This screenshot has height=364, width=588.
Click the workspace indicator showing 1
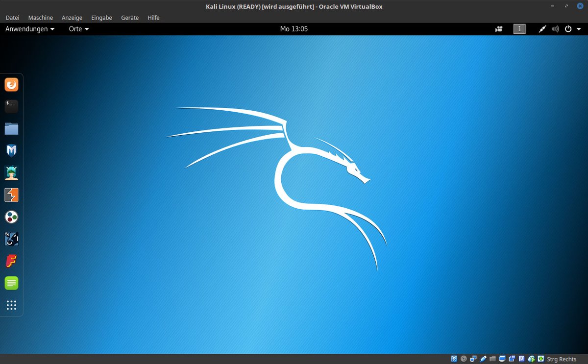(x=519, y=29)
